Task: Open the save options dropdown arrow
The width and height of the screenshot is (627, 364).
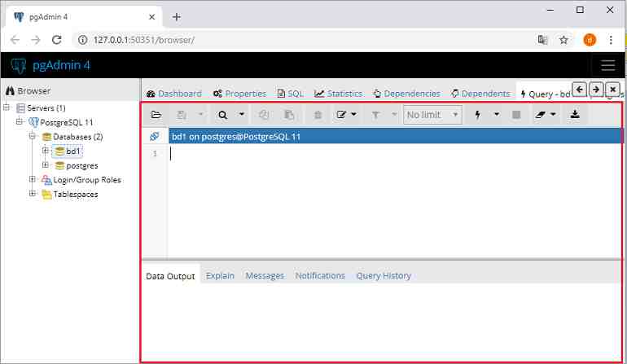Action: click(x=201, y=115)
